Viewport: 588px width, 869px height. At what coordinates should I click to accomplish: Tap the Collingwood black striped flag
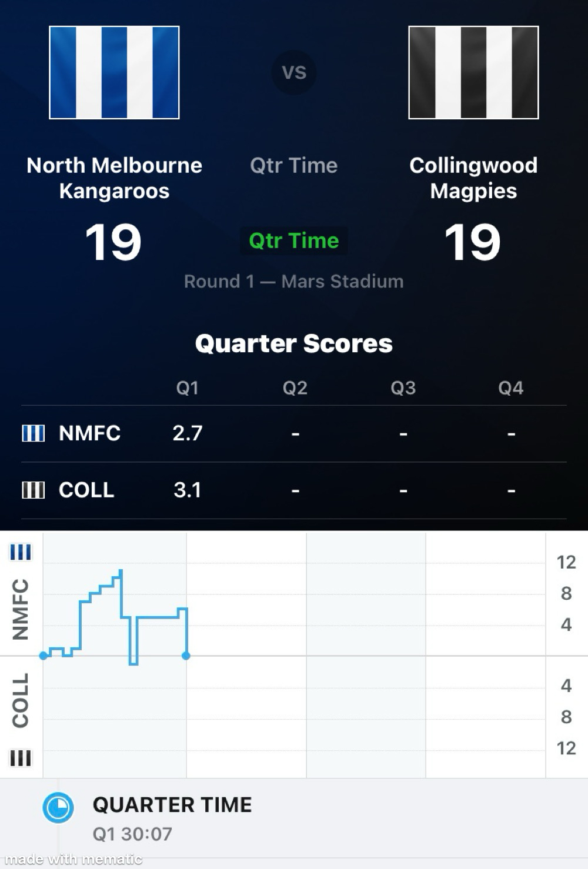(473, 72)
